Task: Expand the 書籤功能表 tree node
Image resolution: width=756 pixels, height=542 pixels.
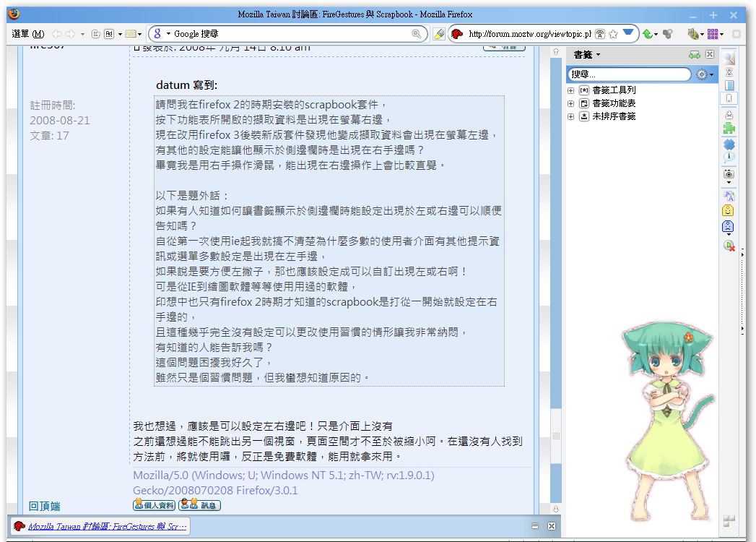Action: [571, 103]
